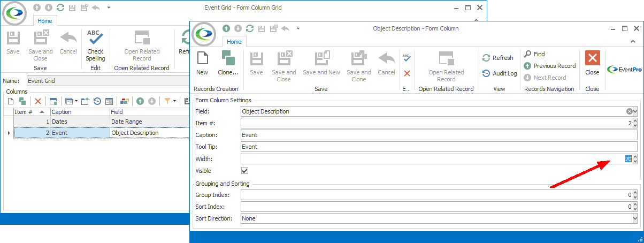Click up arrow in Form Column quick access toolbar
This screenshot has height=243, width=644.
coord(226,28)
